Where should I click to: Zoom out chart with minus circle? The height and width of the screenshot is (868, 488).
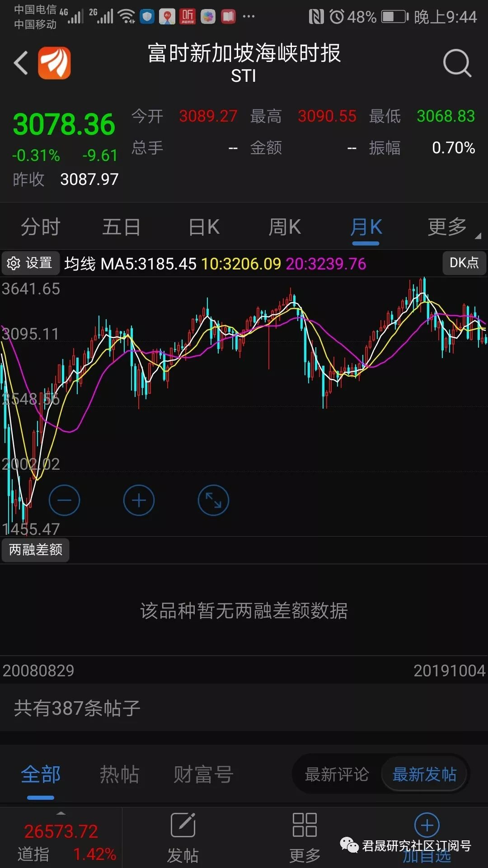[x=64, y=500]
